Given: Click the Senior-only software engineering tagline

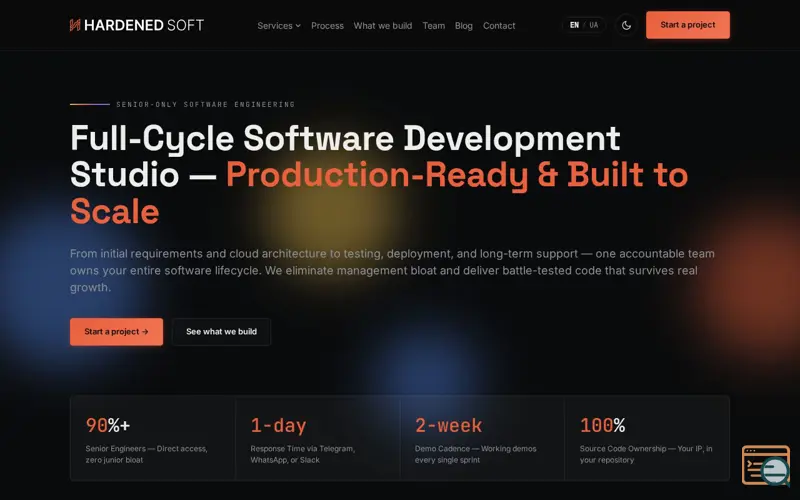Looking at the screenshot, I should 206,104.
